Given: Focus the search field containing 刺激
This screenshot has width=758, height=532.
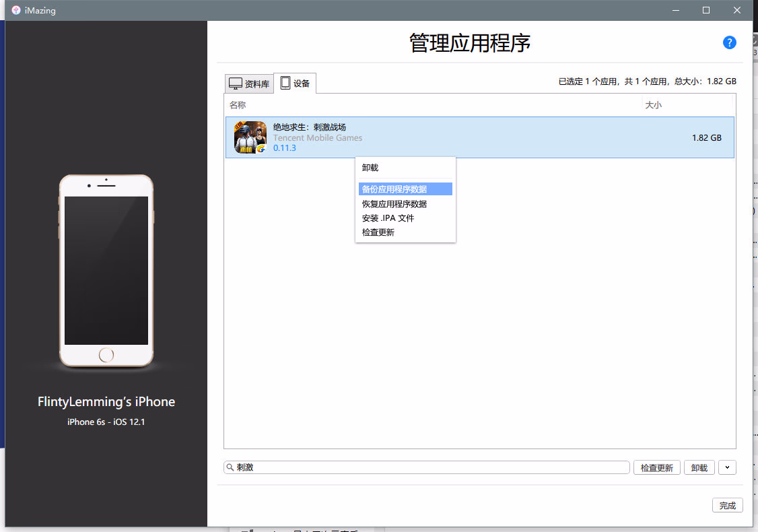Looking at the screenshot, I should coord(431,467).
